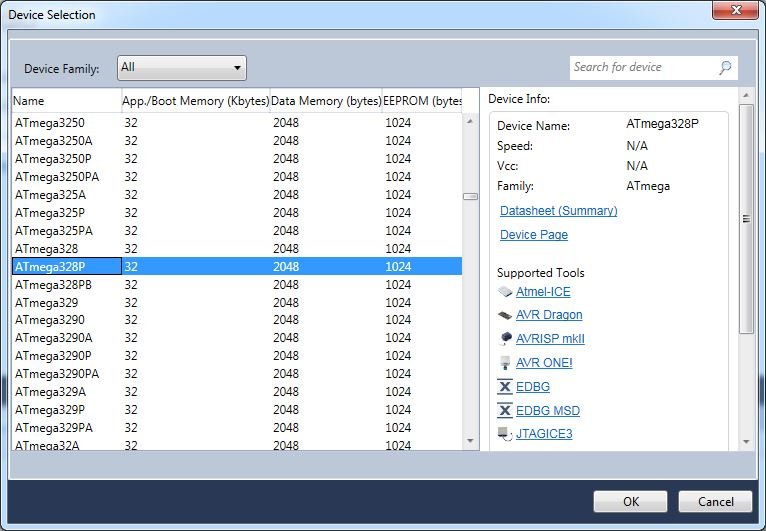
Task: Select the ATmega3290P device row
Action: (x=54, y=356)
